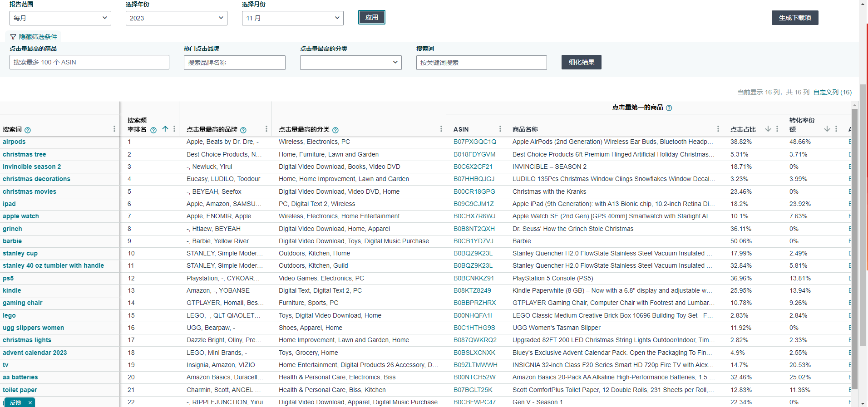Click help icon beside 搜索频率排名 header
The height and width of the screenshot is (407, 868).
click(153, 130)
